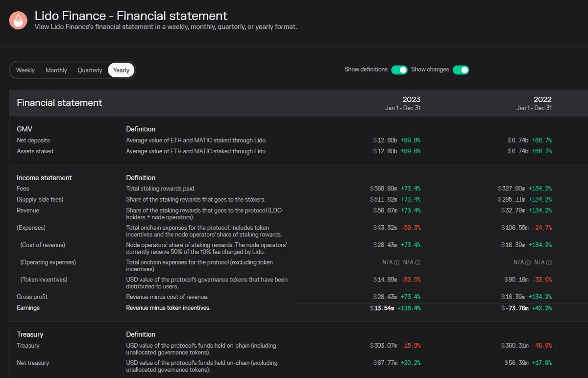Click the Revenue minus token incentives definition
Image resolution: width=588 pixels, height=378 pixels.
pyautogui.click(x=168, y=308)
